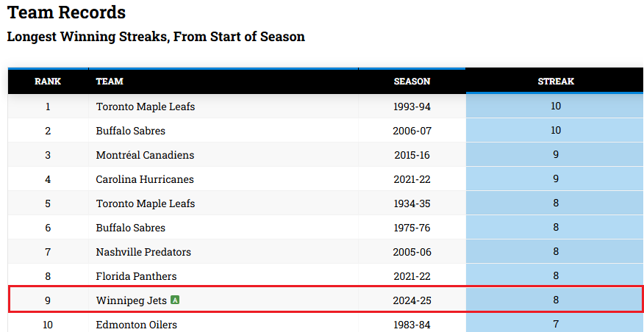
Task: Click the 1983-84 season cell
Action: point(412,325)
